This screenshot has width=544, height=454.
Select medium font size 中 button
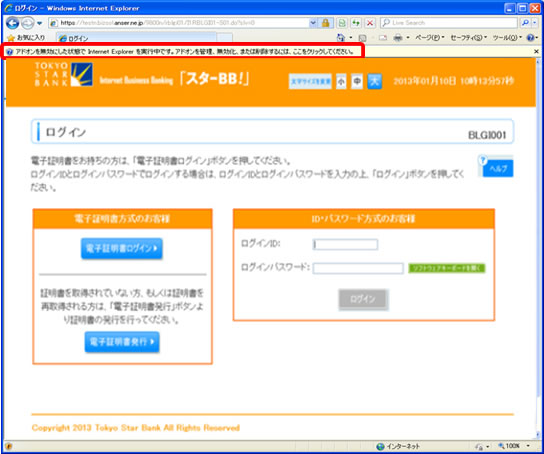(357, 81)
